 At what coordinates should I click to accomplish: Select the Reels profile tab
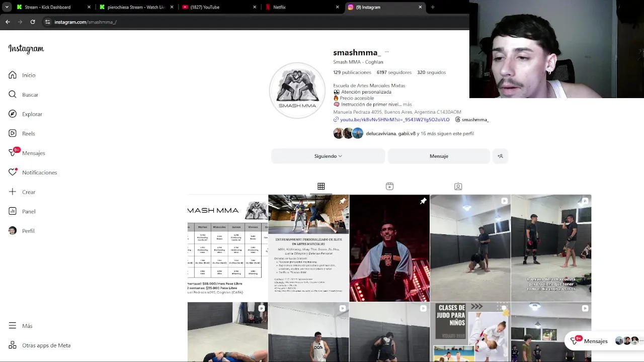coord(389,187)
